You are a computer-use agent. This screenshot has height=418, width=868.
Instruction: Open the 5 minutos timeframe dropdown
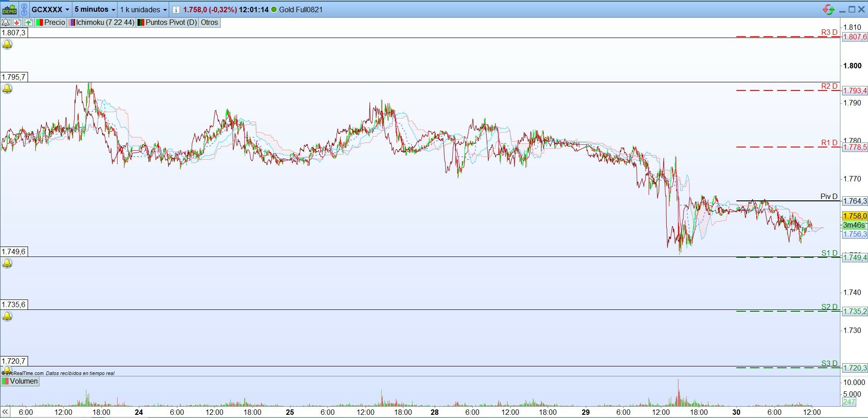coord(95,9)
